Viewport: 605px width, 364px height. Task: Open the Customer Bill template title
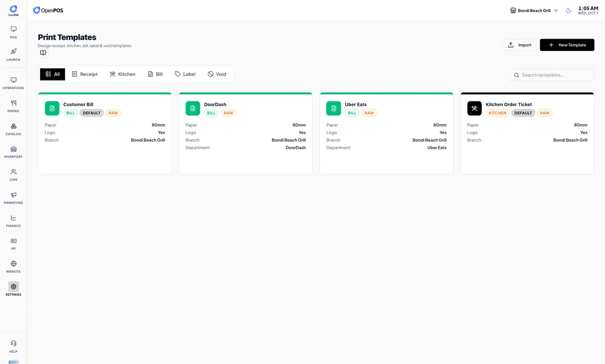point(78,104)
